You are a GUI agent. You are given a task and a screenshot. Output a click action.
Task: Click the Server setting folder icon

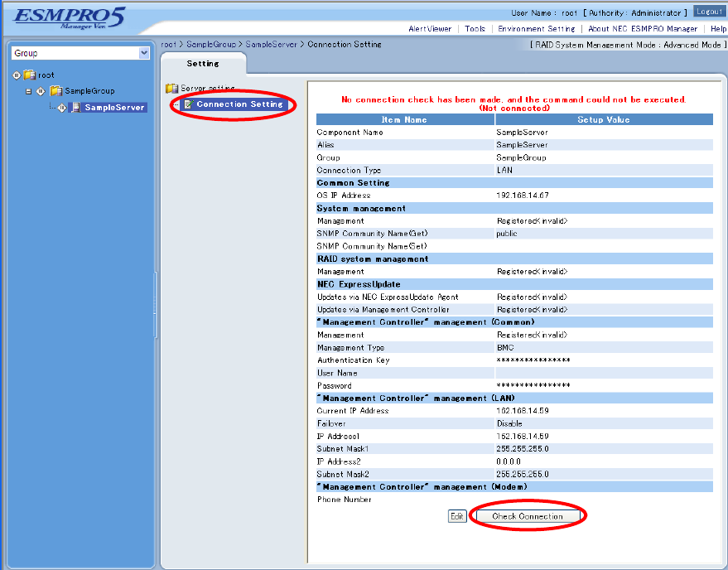coord(171,88)
